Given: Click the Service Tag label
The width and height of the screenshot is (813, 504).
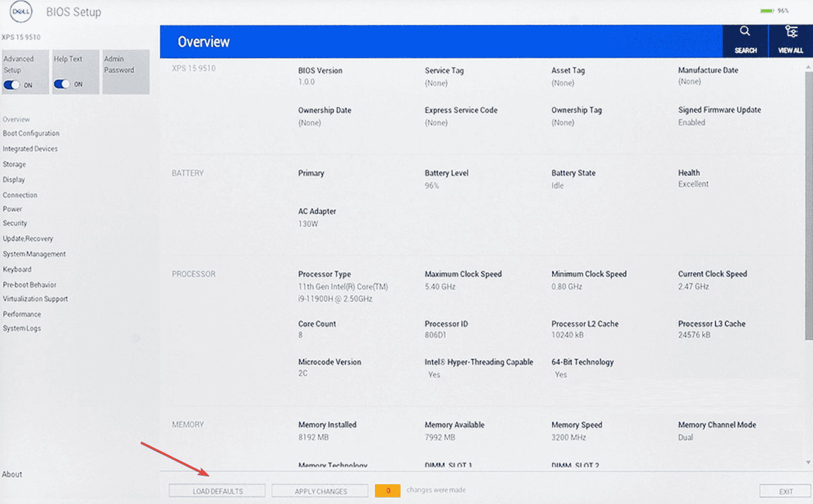Looking at the screenshot, I should pyautogui.click(x=444, y=70).
